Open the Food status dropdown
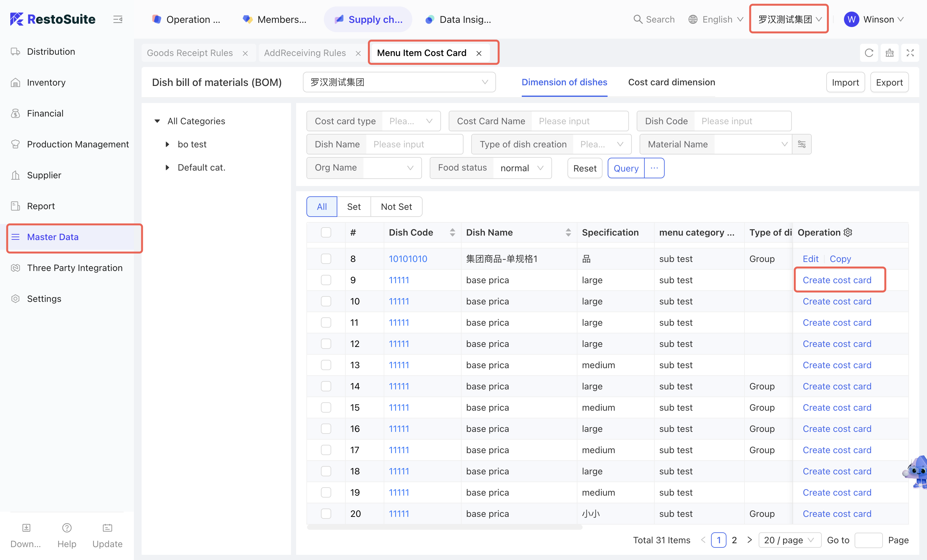The height and width of the screenshot is (560, 927). (522, 168)
